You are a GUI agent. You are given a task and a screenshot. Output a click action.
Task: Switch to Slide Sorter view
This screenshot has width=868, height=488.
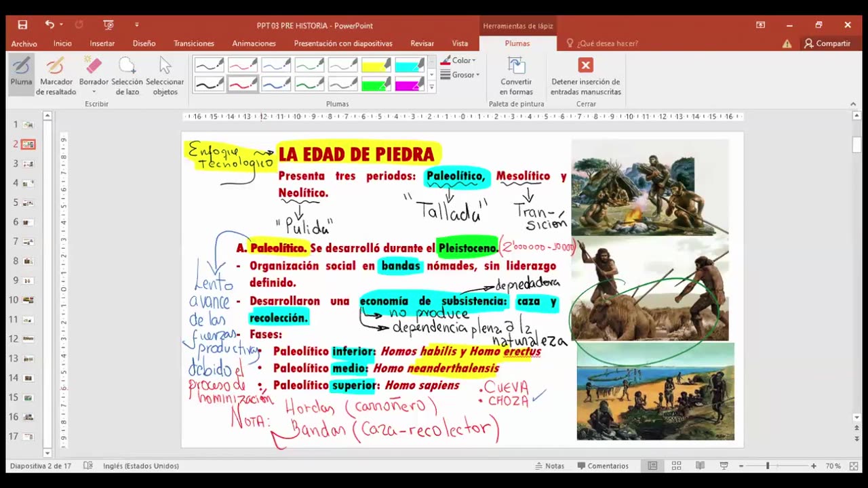coord(676,466)
